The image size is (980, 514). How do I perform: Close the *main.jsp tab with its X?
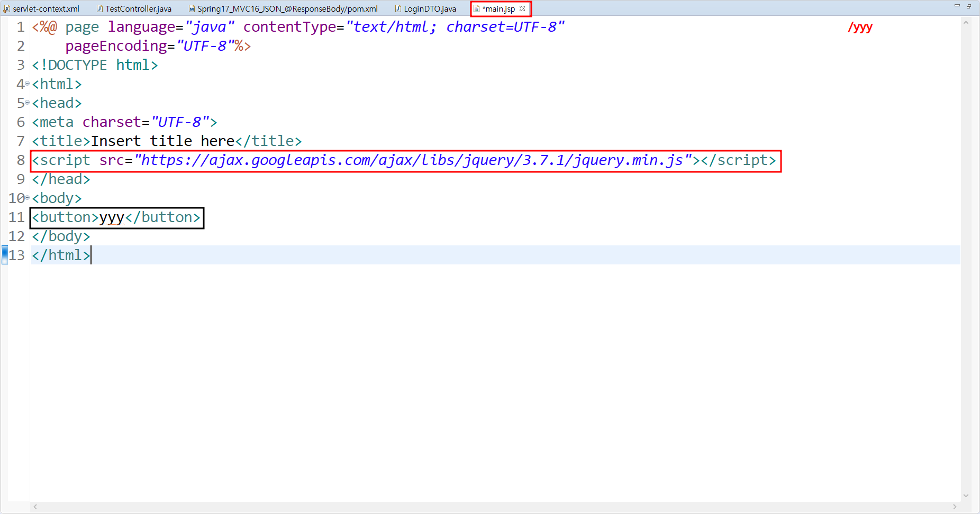tap(522, 8)
